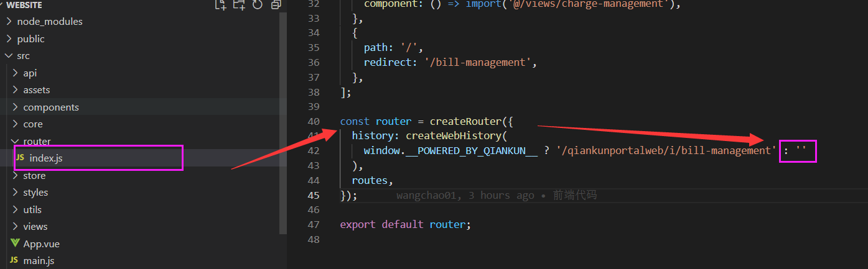Select the core folder label

click(33, 124)
